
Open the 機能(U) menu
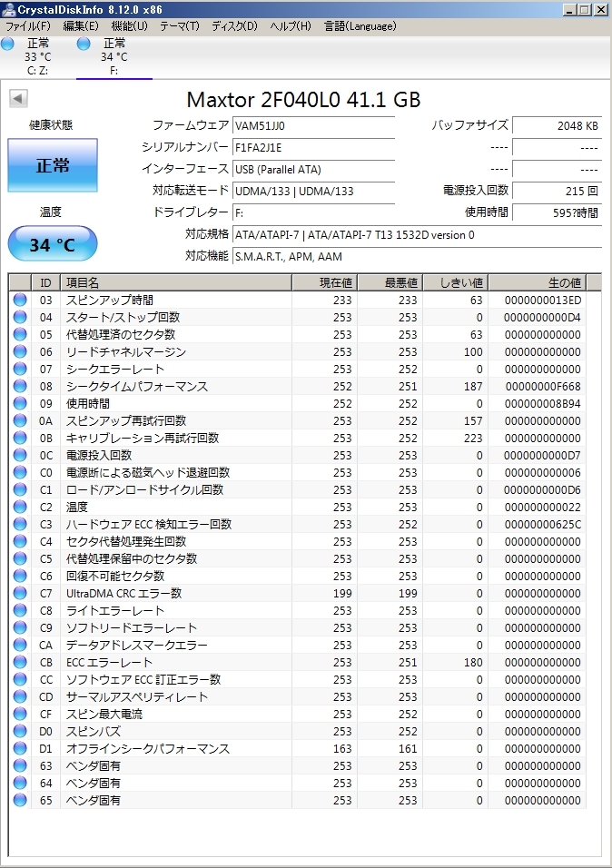point(130,26)
